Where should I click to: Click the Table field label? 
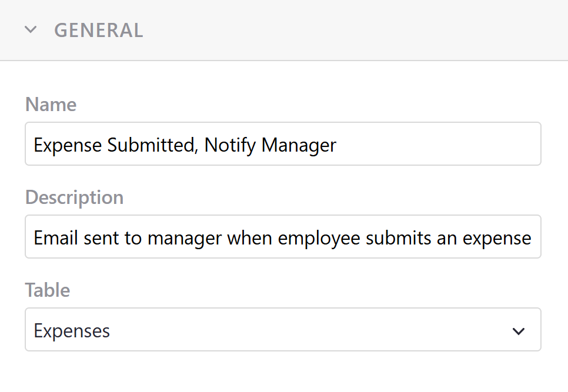[x=48, y=290]
